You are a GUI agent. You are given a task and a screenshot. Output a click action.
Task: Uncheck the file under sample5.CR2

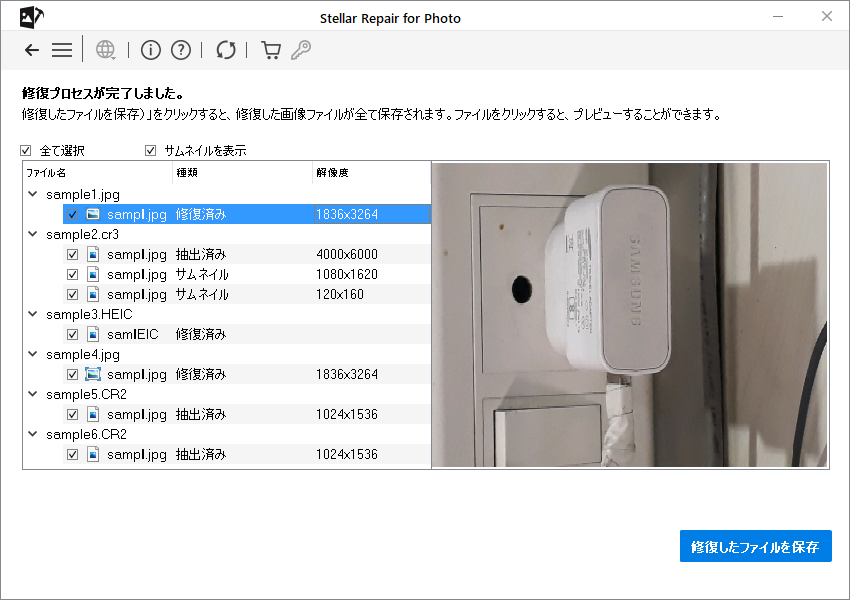[x=72, y=414]
